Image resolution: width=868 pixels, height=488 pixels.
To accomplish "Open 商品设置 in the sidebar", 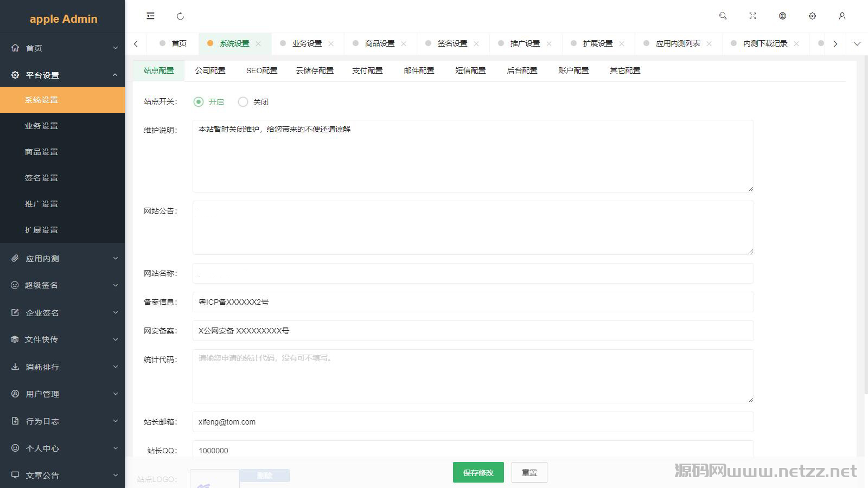I will (62, 152).
